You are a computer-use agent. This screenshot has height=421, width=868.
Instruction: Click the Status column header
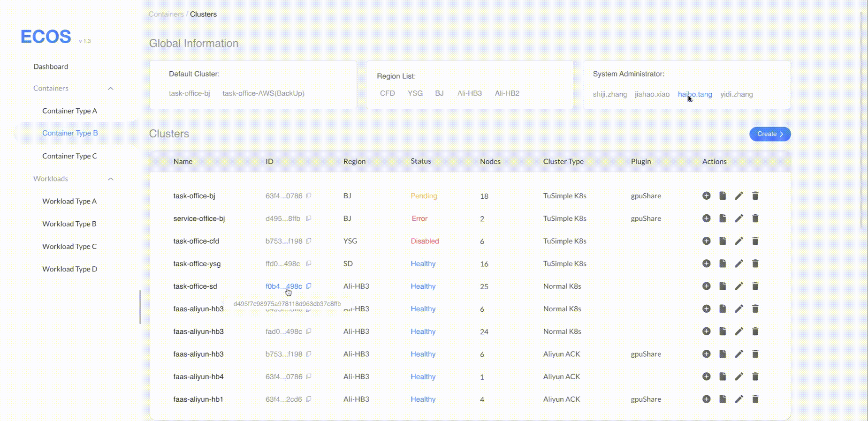pyautogui.click(x=421, y=161)
